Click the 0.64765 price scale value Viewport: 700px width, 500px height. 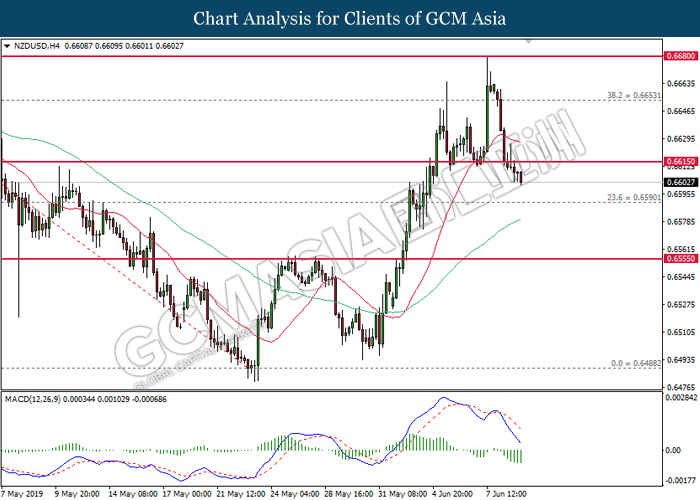pyautogui.click(x=681, y=387)
